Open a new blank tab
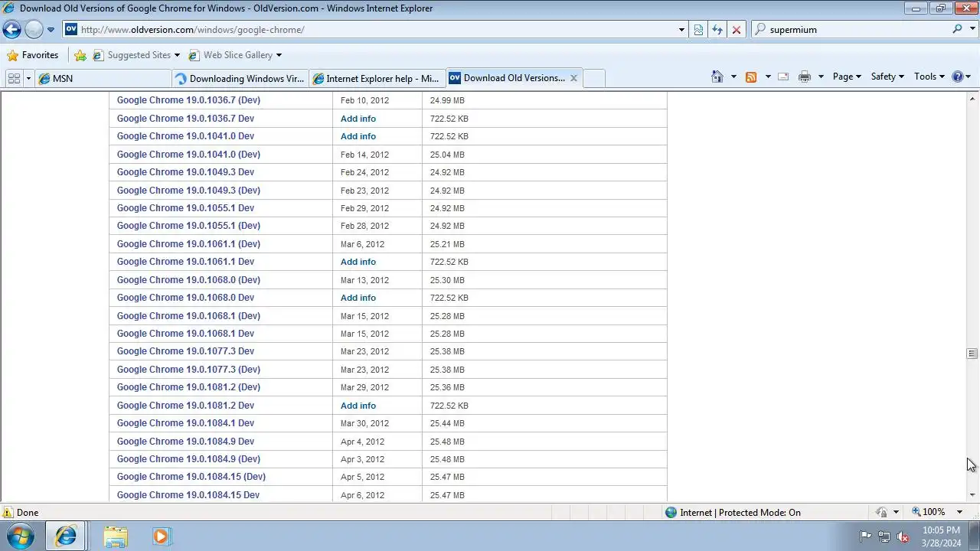The height and width of the screenshot is (551, 980). coord(594,78)
